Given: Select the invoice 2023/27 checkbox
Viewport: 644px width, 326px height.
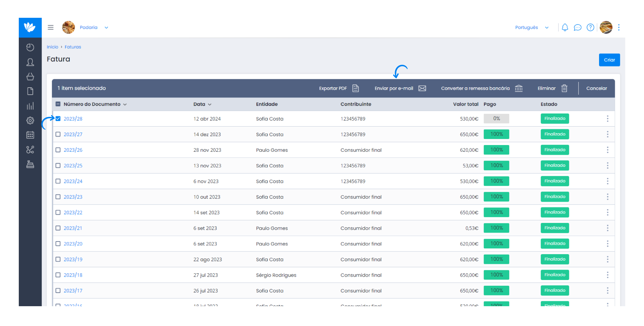Looking at the screenshot, I should click(x=58, y=134).
